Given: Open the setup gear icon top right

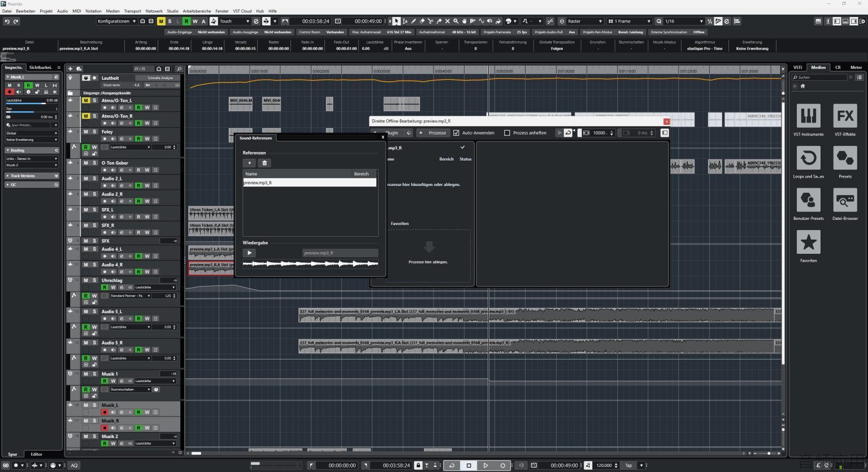Looking at the screenshot, I should point(862,21).
